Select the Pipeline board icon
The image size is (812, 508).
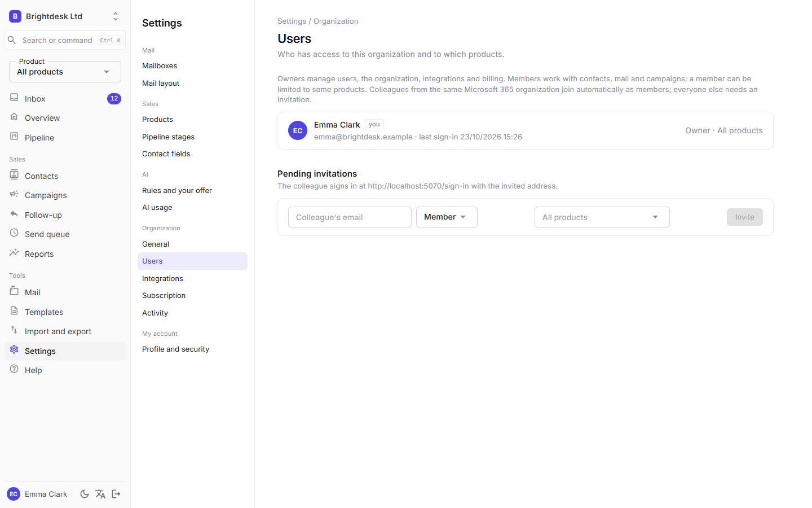click(14, 137)
